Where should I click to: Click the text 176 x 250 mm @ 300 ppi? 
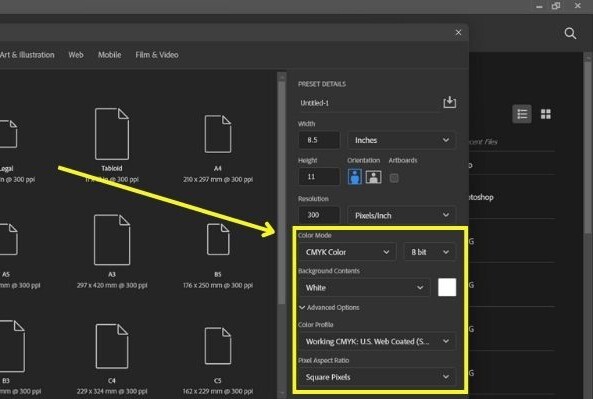218,286
